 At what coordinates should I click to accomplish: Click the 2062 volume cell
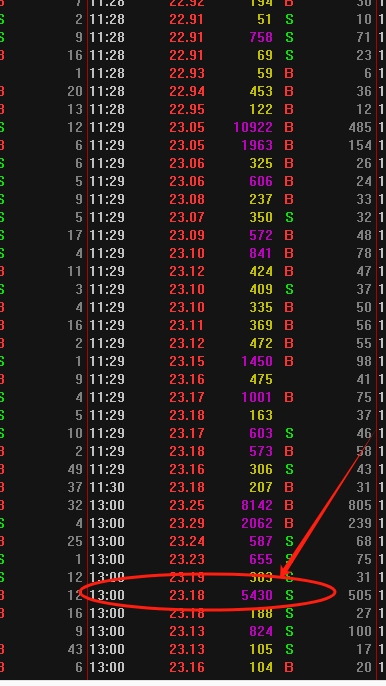[x=257, y=523]
